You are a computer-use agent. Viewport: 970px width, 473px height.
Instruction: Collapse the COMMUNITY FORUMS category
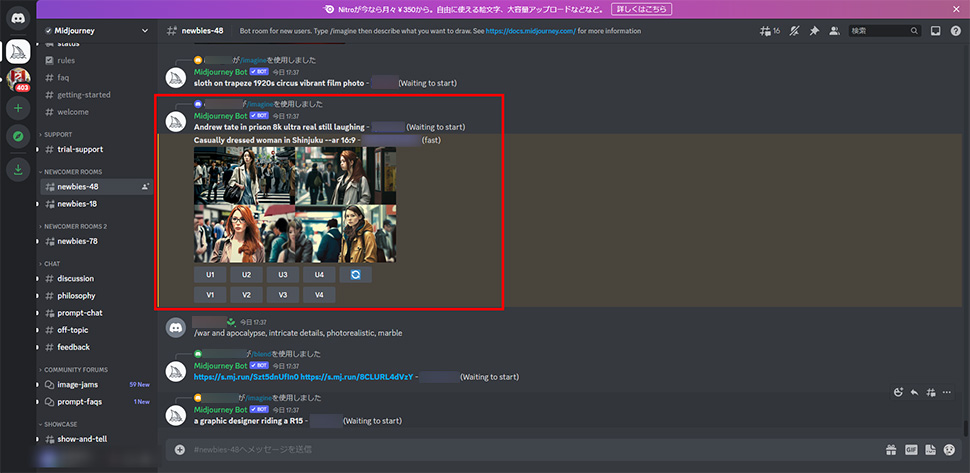tap(74, 370)
